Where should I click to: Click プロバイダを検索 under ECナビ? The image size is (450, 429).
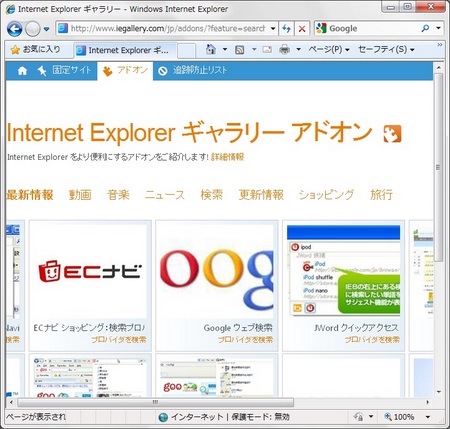[119, 340]
